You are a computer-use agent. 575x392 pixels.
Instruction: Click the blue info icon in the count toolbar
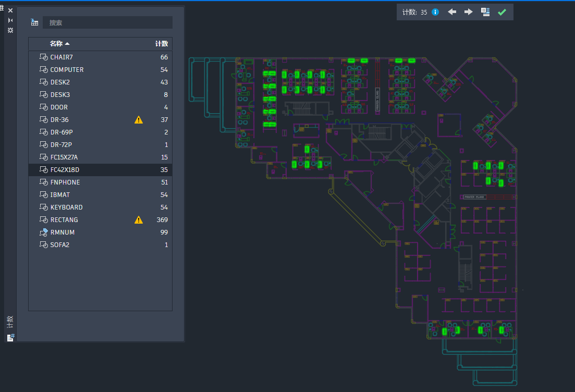435,12
